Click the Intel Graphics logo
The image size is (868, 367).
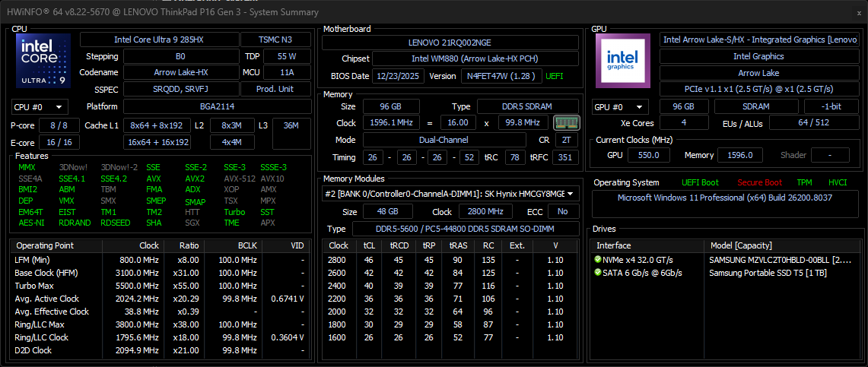tap(623, 61)
